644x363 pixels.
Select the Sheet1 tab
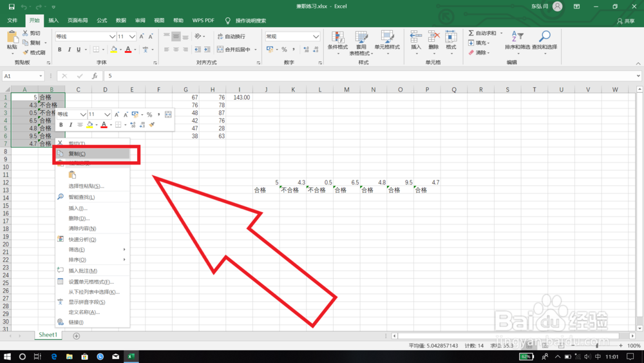coord(48,335)
